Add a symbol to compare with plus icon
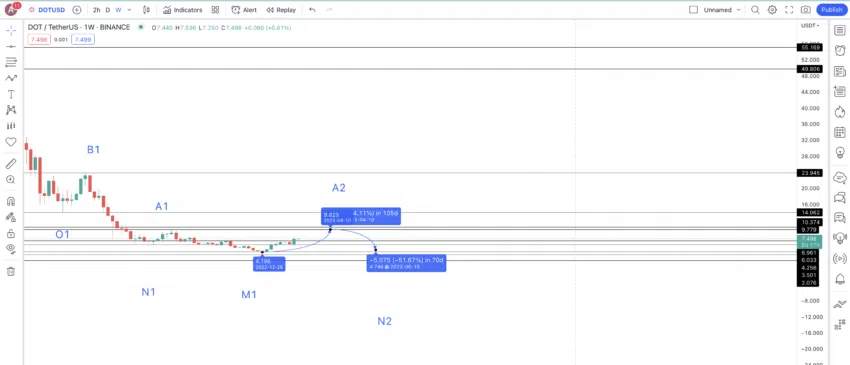Screen dimensions: 850x365 click(77, 10)
